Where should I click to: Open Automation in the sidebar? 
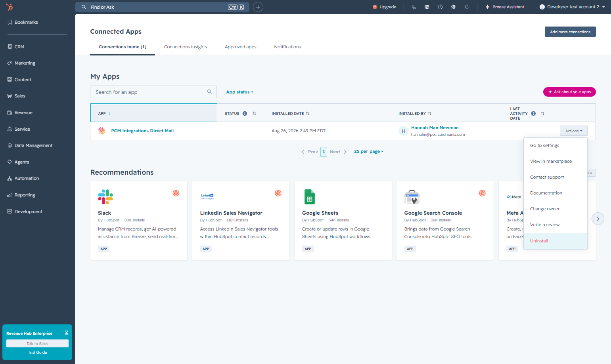click(27, 178)
